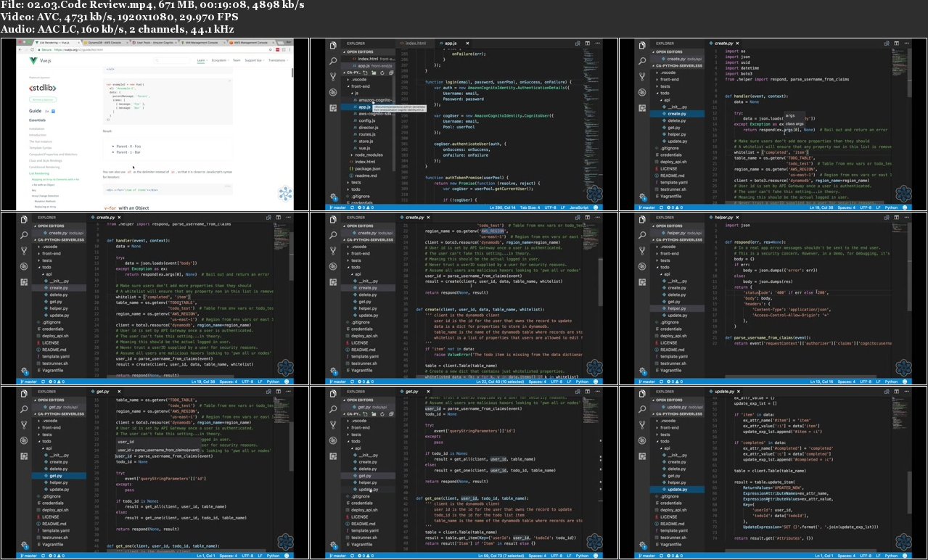
Task: Open the Explorer icon in the helper.py frame
Action: point(642,221)
